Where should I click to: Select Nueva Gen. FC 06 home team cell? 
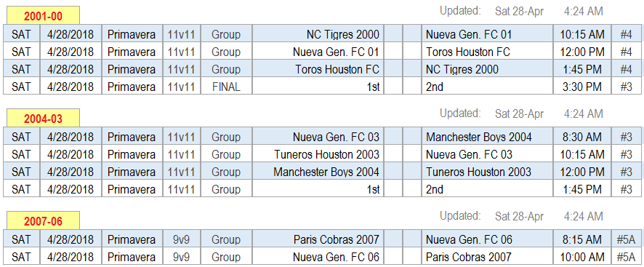point(318,257)
